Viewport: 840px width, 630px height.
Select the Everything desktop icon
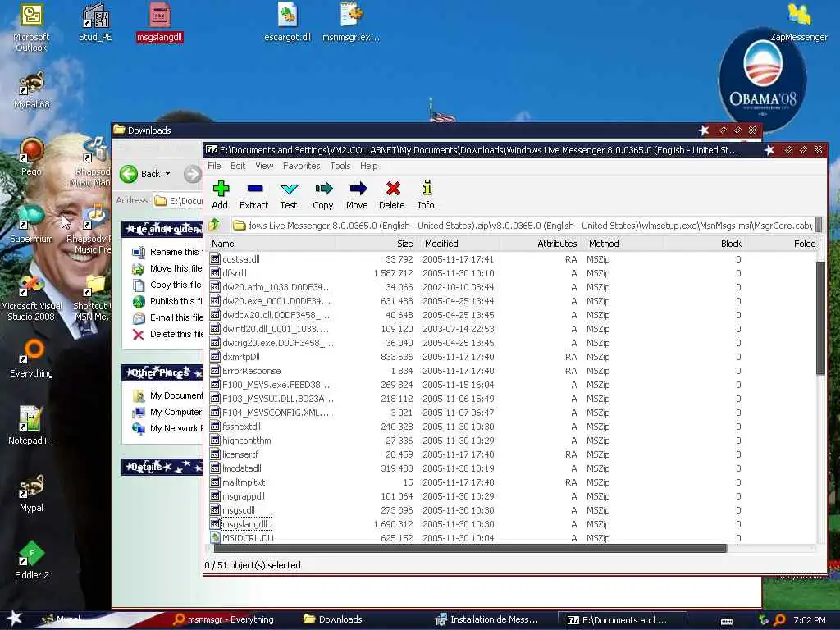(31, 359)
